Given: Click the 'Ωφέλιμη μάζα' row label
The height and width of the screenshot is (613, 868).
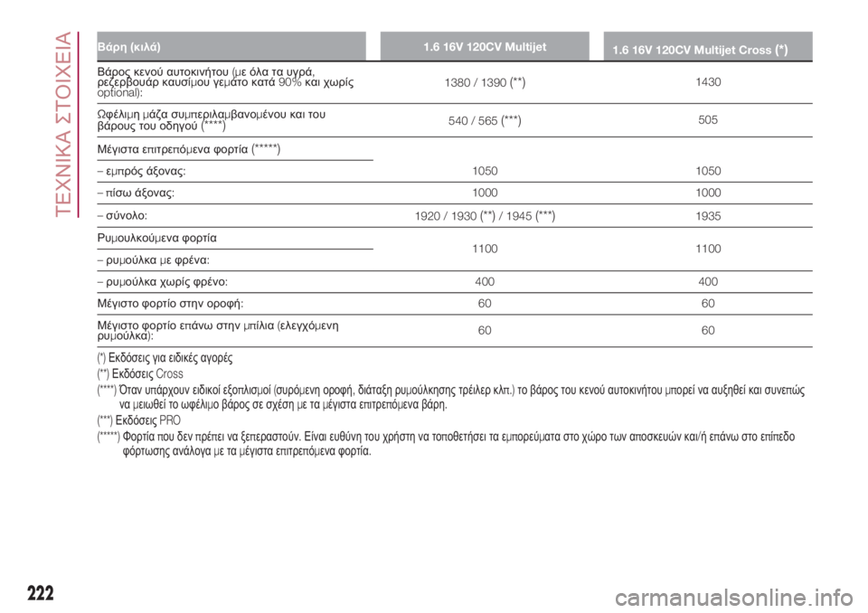Looking at the screenshot, I should click(212, 120).
